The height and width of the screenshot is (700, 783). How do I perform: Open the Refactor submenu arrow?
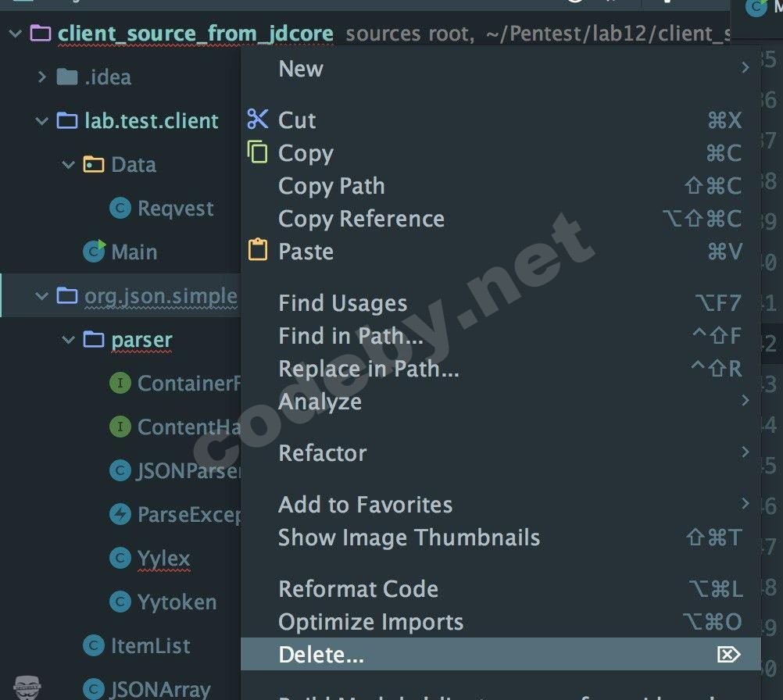point(745,452)
